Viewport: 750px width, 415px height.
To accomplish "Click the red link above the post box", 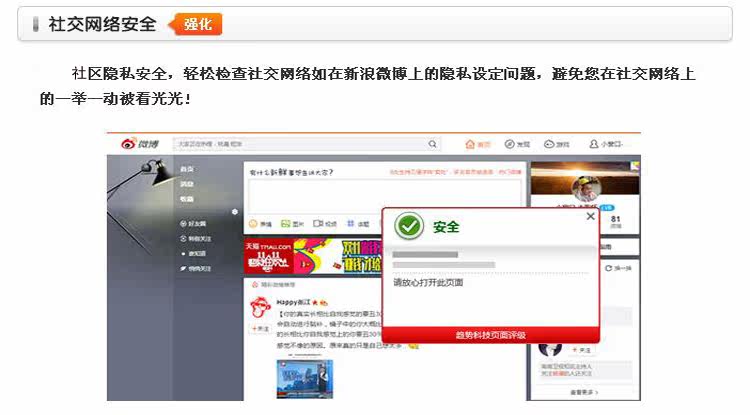I will pyautogui.click(x=455, y=172).
